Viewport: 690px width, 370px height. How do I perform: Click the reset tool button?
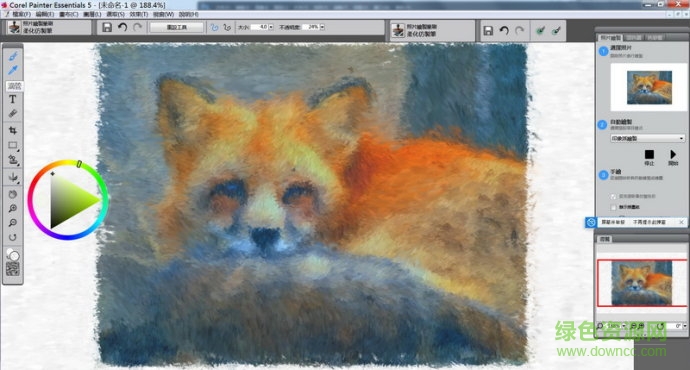pos(177,27)
